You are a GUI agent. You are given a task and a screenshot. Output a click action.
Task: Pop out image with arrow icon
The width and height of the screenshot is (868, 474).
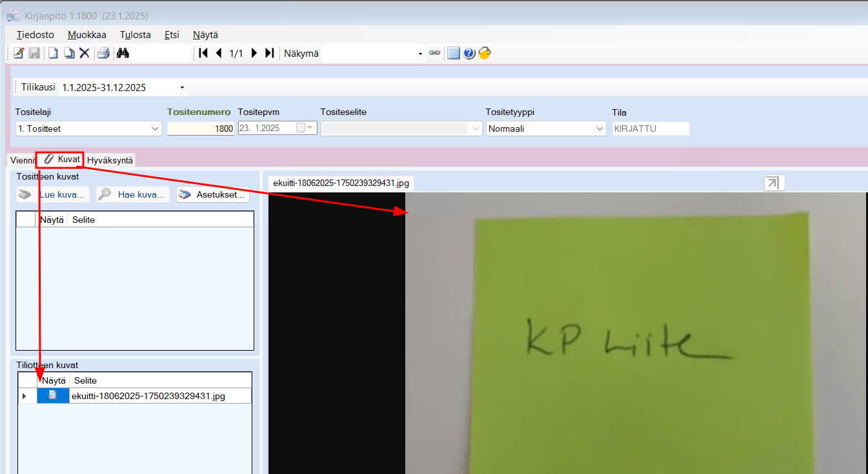774,183
